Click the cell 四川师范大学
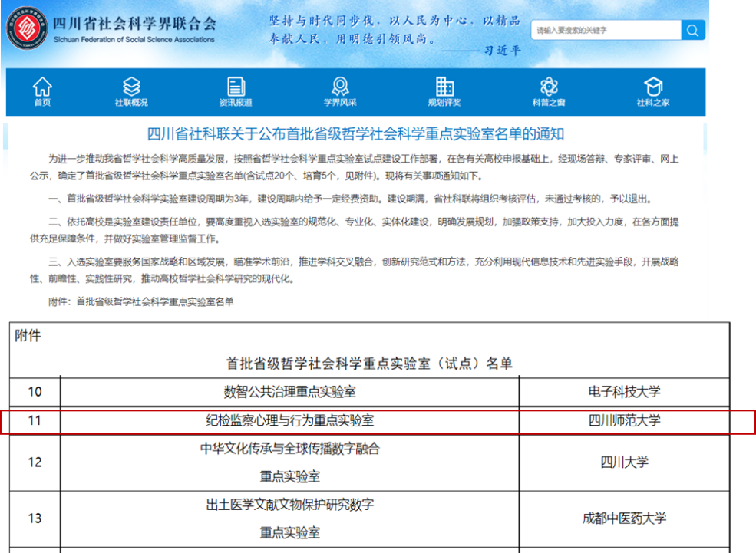The image size is (756, 553). tap(625, 420)
